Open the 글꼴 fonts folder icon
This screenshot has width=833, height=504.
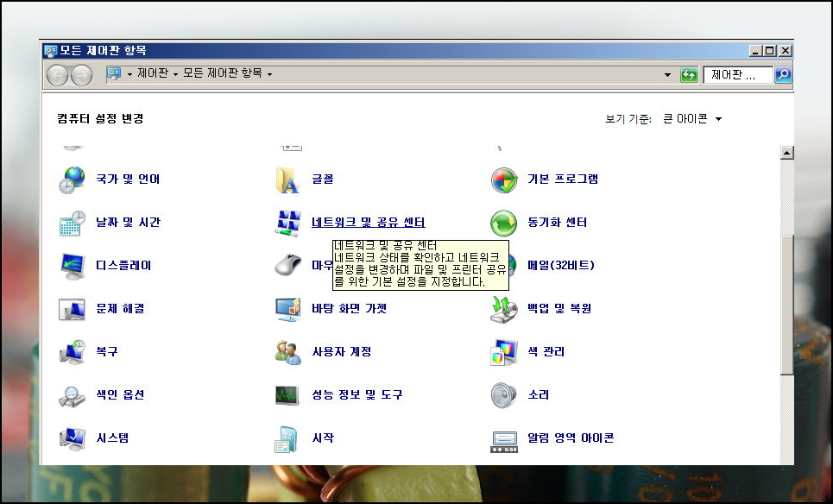[x=287, y=180]
